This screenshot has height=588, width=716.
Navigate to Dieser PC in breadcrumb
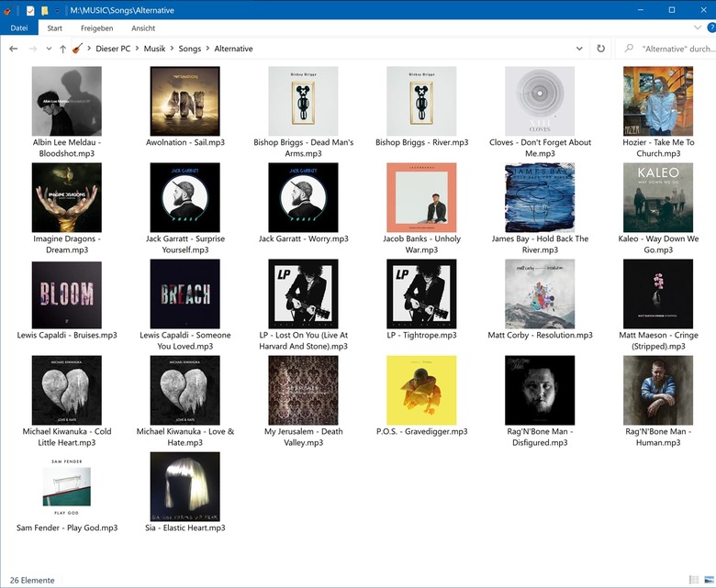(113, 49)
